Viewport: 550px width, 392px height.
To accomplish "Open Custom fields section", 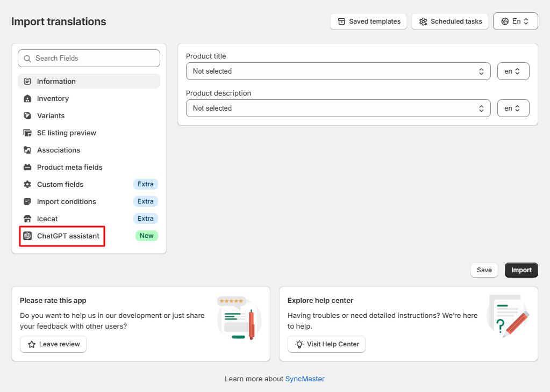I will click(89, 184).
